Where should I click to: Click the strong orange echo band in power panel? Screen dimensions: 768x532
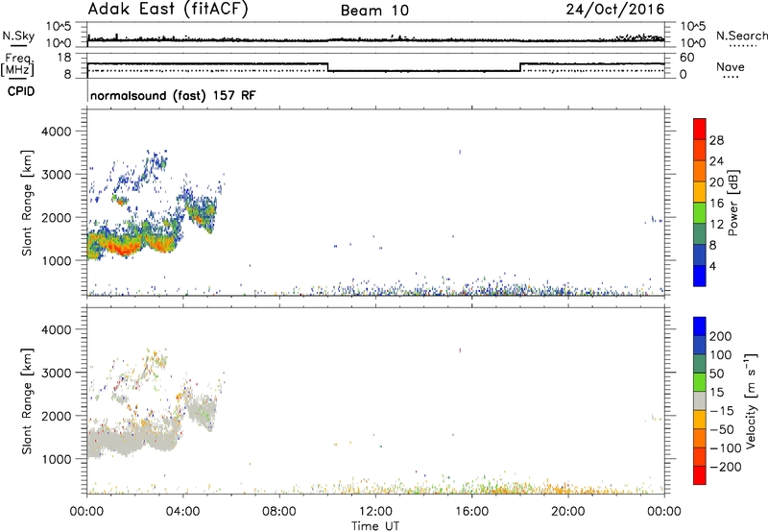click(x=129, y=244)
